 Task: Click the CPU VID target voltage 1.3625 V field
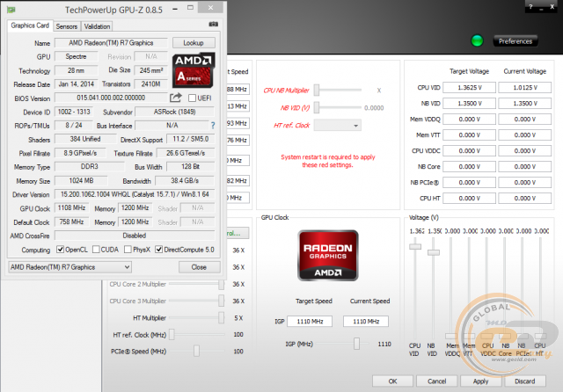[469, 88]
